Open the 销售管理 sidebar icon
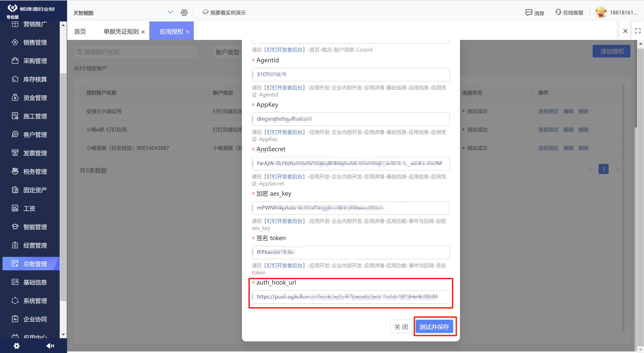Viewport: 644px width, 353px height. click(x=15, y=42)
